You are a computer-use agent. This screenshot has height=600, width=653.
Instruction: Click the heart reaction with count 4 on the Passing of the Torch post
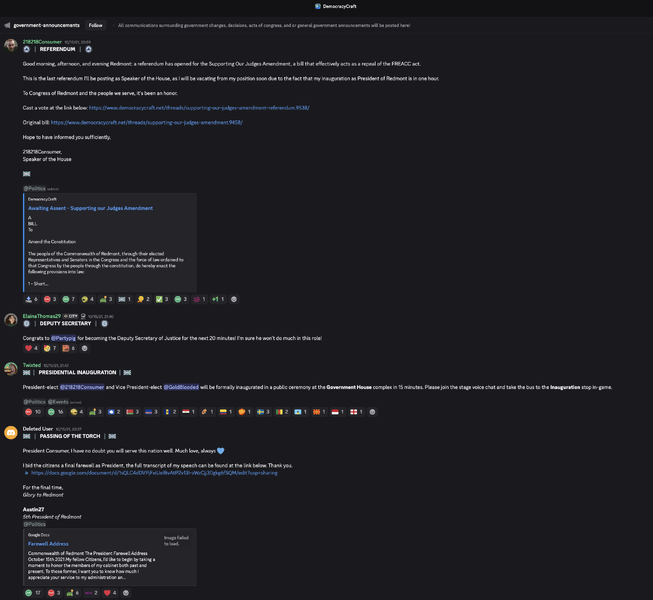[x=110, y=593]
